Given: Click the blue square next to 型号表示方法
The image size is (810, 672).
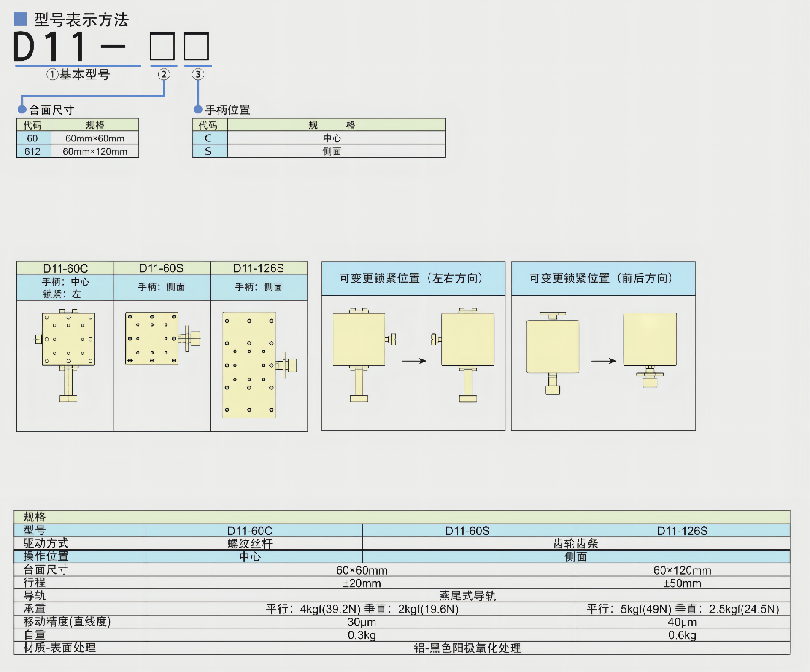Looking at the screenshot, I should (20, 19).
